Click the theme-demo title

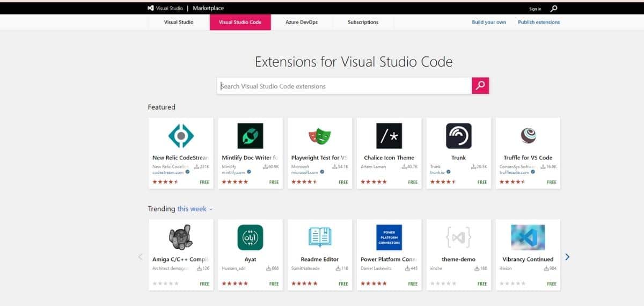click(x=458, y=259)
